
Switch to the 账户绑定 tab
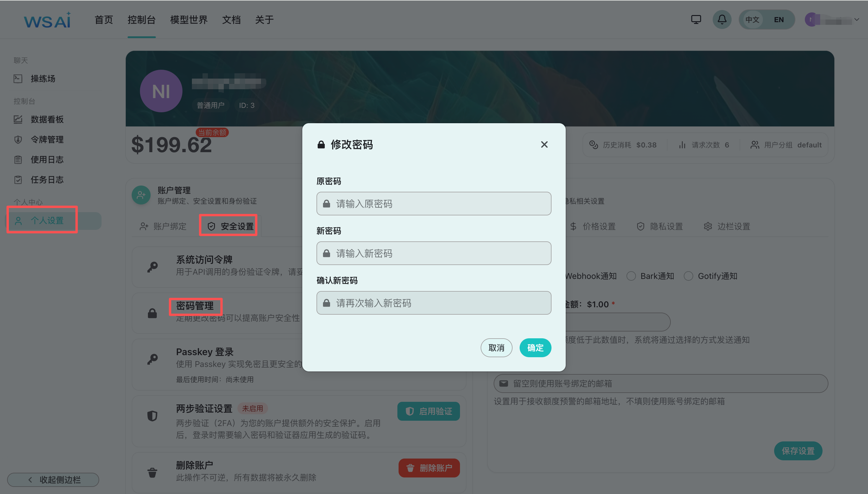[163, 226]
